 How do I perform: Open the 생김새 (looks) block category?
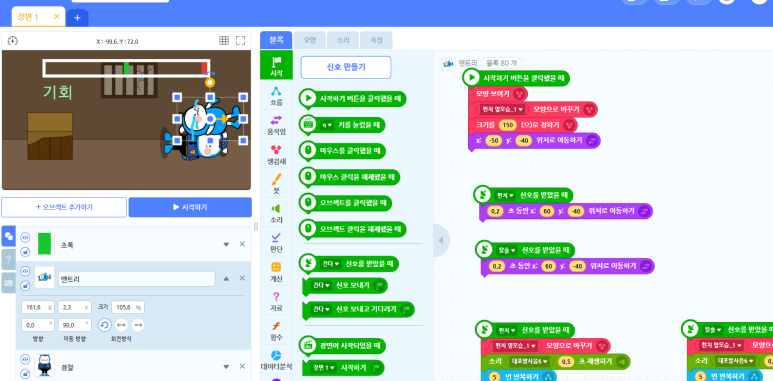pos(276,155)
